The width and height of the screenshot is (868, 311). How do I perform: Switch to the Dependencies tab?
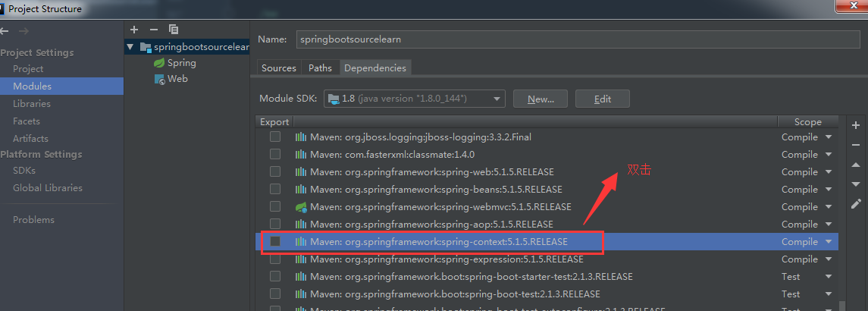(375, 68)
